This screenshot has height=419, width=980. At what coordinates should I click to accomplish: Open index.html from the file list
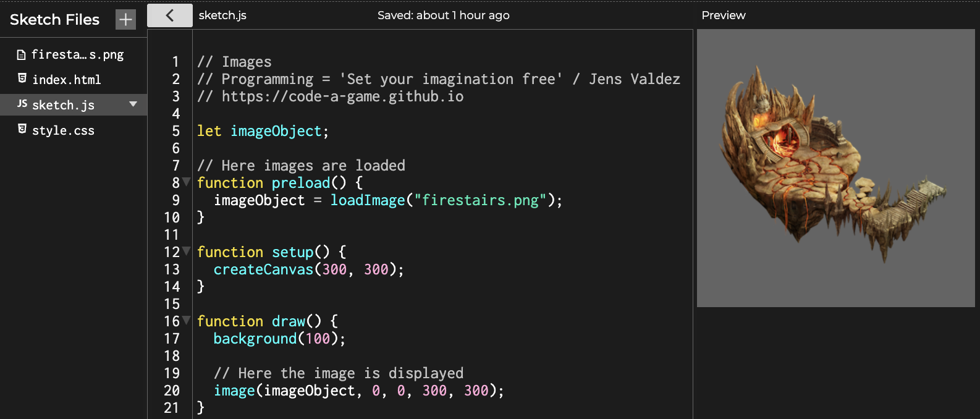pyautogui.click(x=67, y=80)
